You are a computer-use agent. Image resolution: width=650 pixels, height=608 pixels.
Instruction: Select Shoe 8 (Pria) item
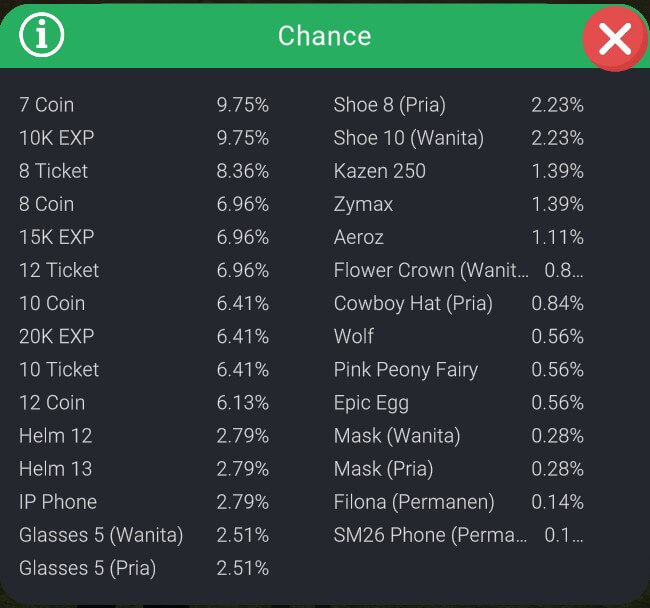[389, 105]
